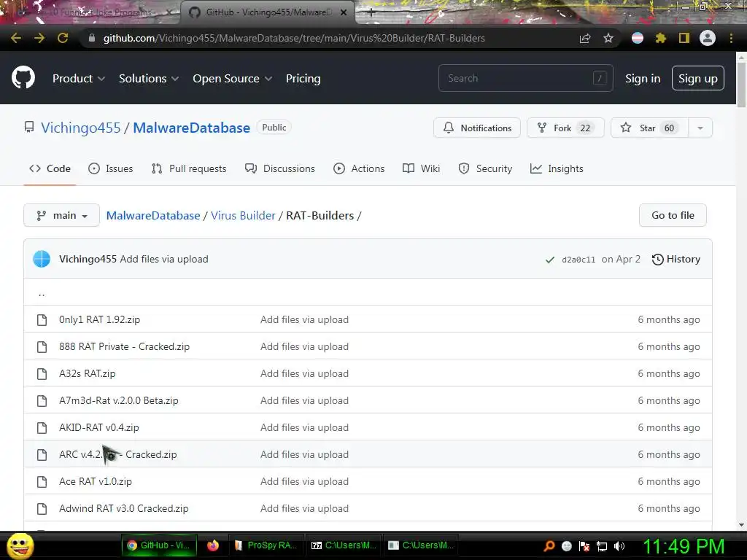Click the volume speaker tray icon
The image size is (747, 560).
coord(619,545)
